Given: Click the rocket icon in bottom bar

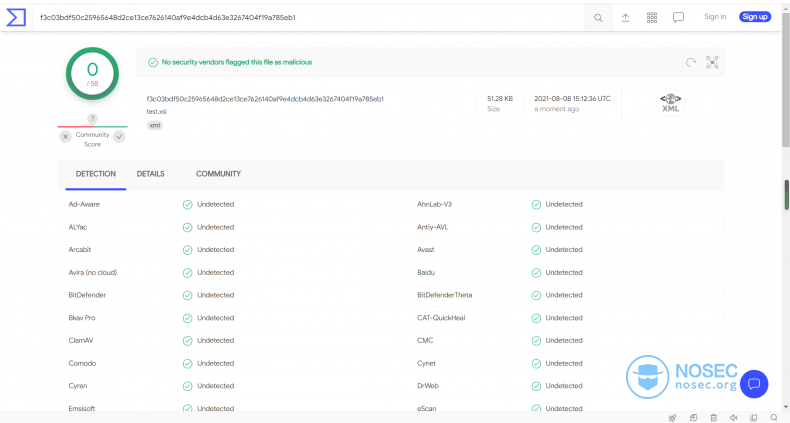Looking at the screenshot, I should click(x=673, y=417).
